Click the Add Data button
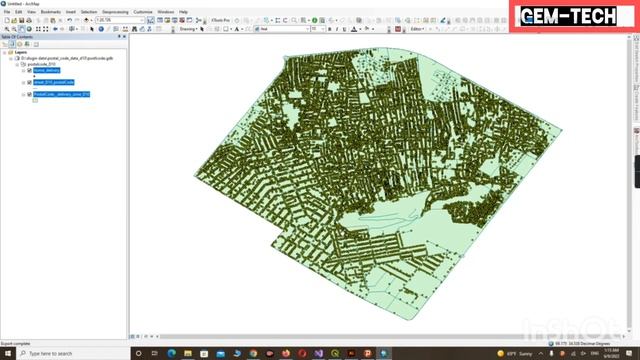Screen dimensions: 640x360 [86, 20]
